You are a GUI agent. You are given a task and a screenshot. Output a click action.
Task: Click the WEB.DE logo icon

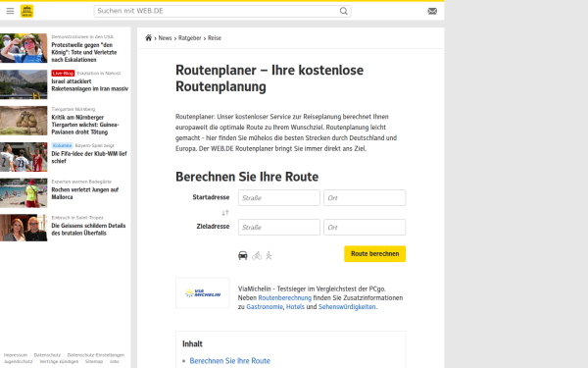[27, 11]
